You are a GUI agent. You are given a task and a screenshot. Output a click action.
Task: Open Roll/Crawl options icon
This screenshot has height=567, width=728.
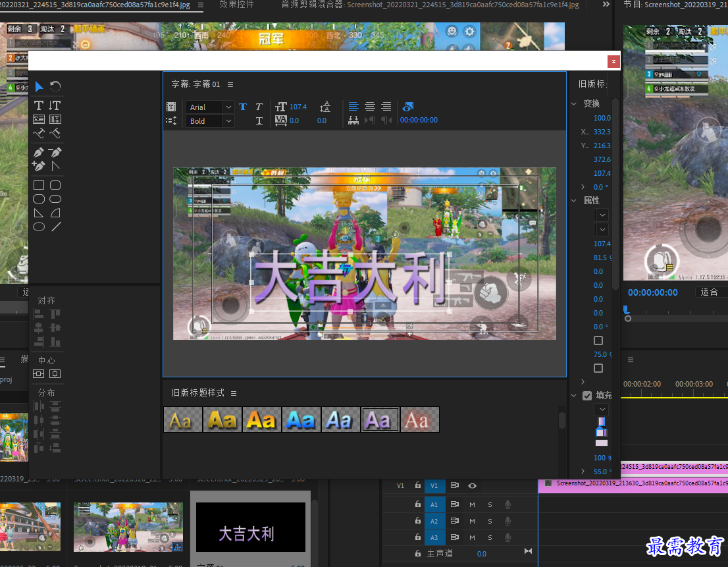coord(171,121)
